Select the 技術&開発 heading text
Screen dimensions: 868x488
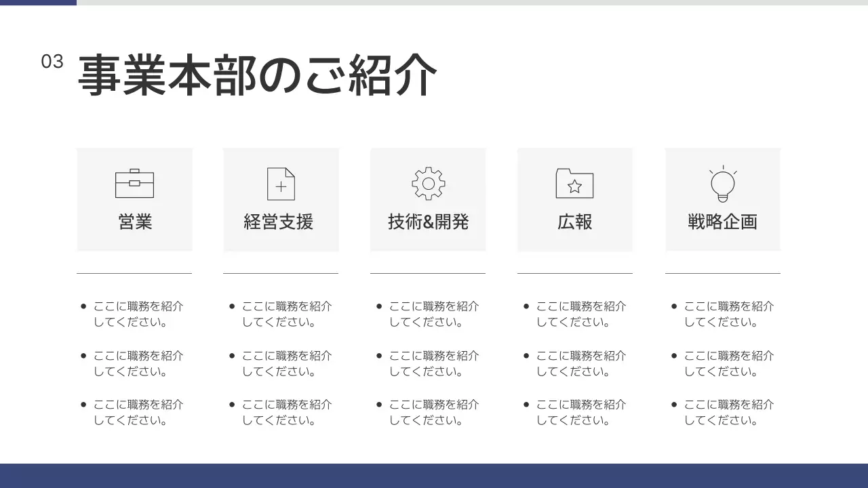point(428,220)
